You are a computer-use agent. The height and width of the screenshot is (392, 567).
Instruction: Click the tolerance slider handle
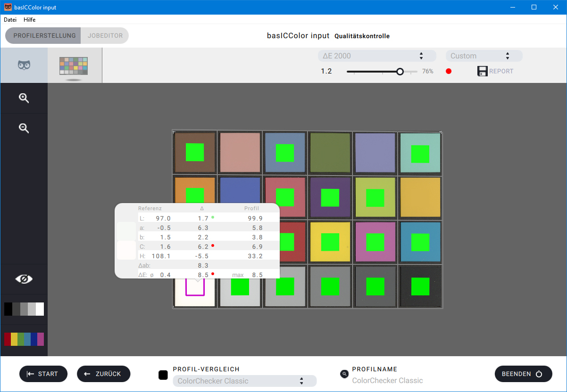[400, 72]
